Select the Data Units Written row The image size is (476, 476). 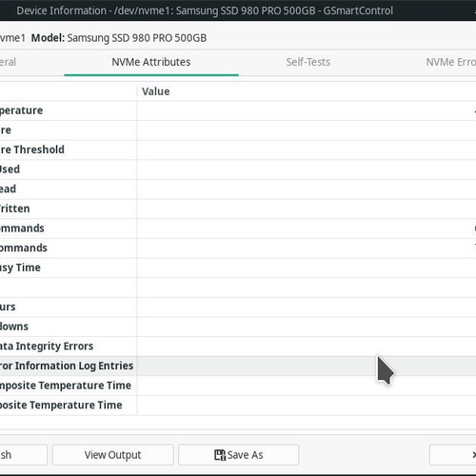tap(238, 208)
